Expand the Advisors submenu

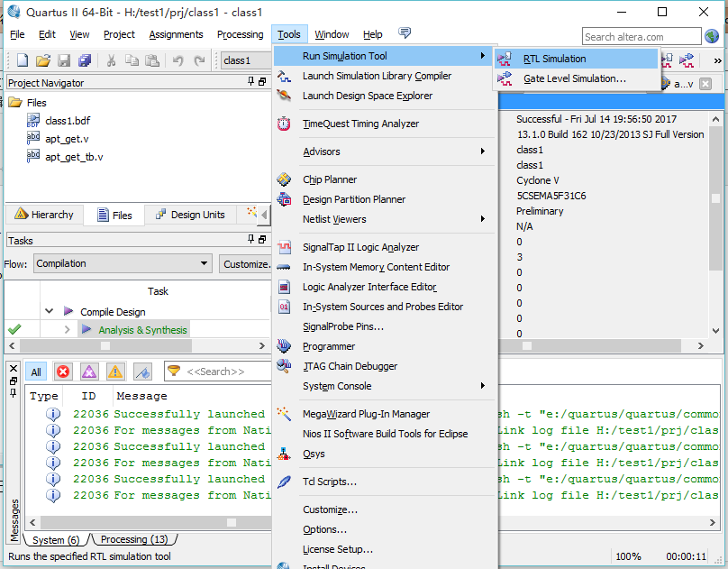click(385, 151)
